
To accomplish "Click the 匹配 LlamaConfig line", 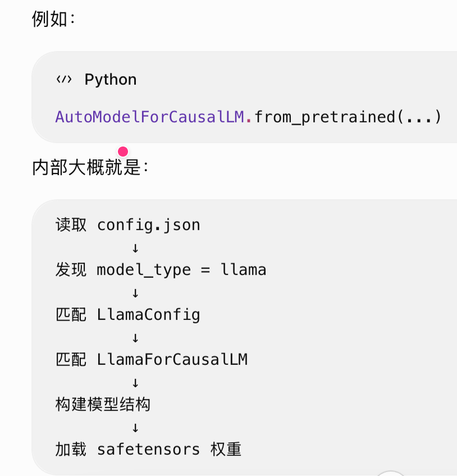I will click(128, 315).
